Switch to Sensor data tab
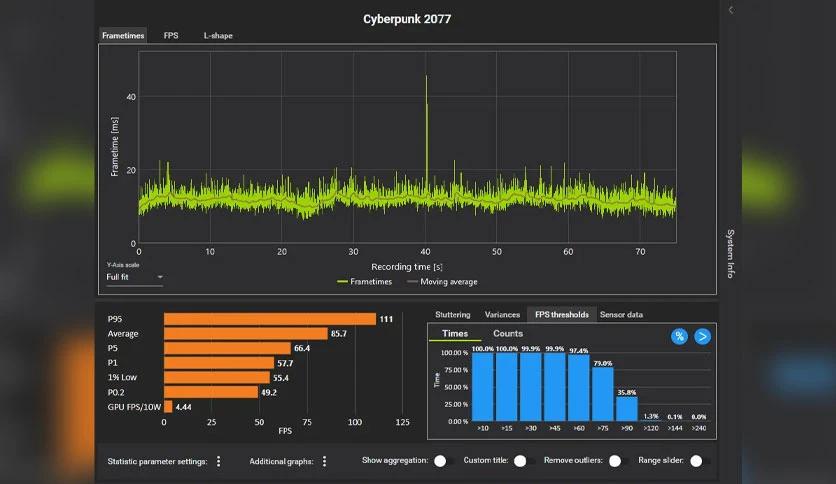Image resolution: width=836 pixels, height=484 pixels. tap(621, 314)
